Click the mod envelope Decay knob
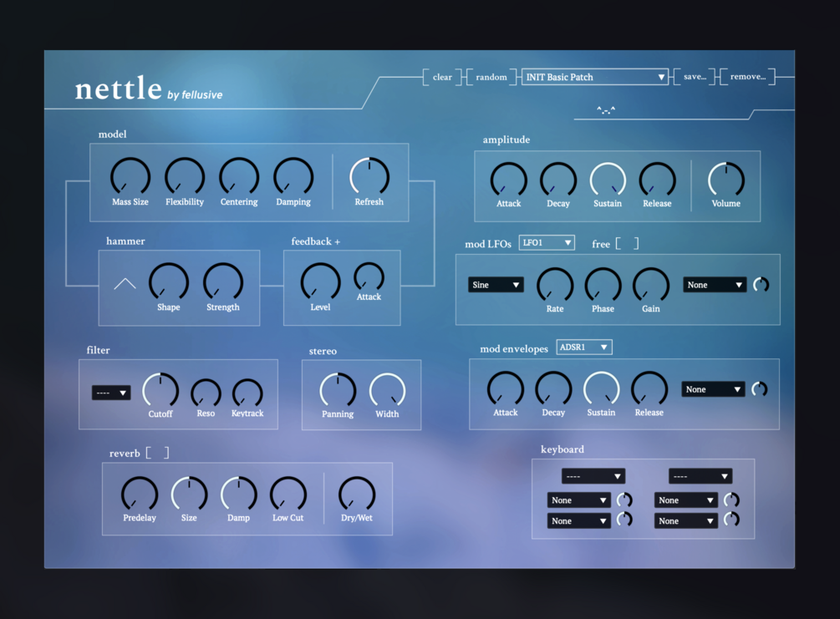 (x=553, y=389)
